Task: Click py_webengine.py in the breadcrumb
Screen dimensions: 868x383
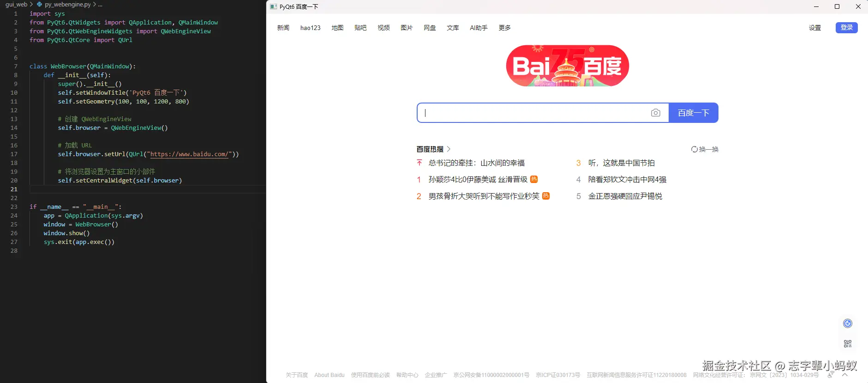Action: (x=67, y=4)
